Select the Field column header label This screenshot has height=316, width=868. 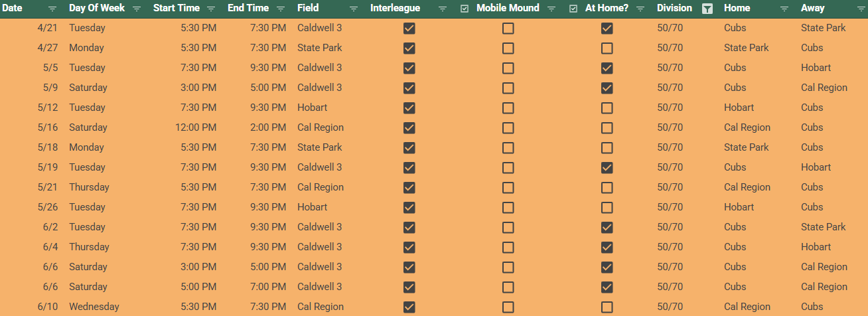pos(308,9)
